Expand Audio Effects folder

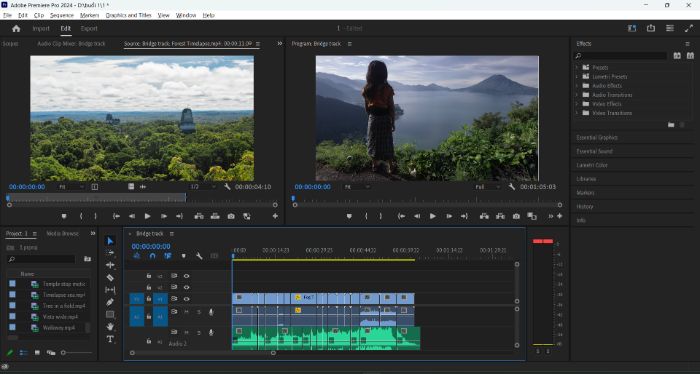pos(576,86)
